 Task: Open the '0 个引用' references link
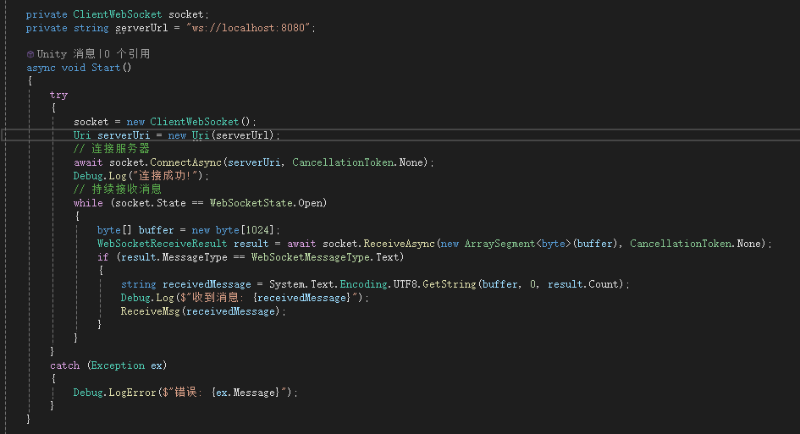point(127,54)
